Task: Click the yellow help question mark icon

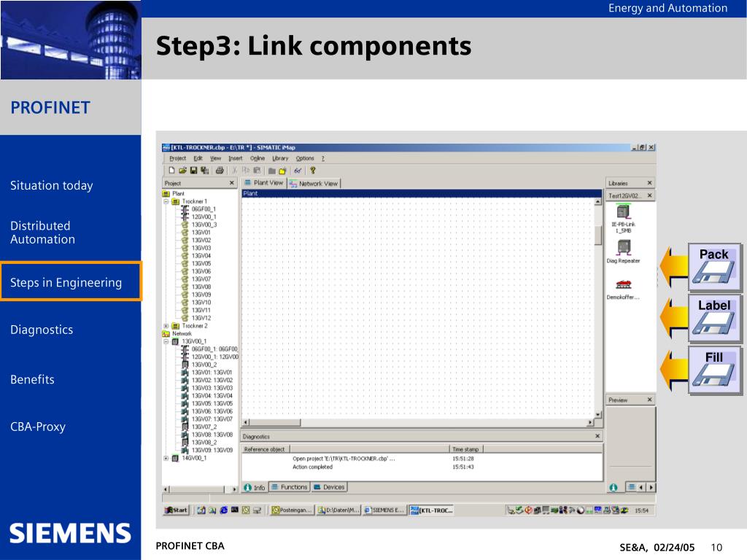Action: (313, 171)
